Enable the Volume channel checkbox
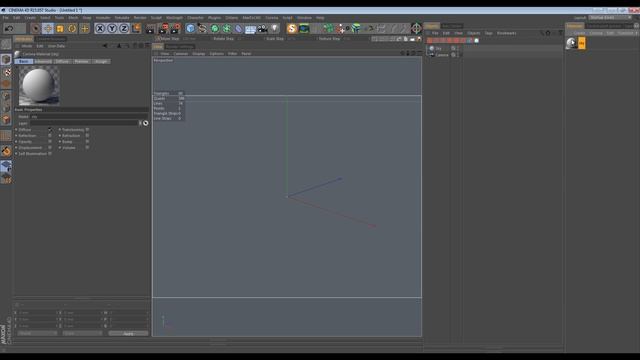The height and width of the screenshot is (360, 640). point(87,148)
